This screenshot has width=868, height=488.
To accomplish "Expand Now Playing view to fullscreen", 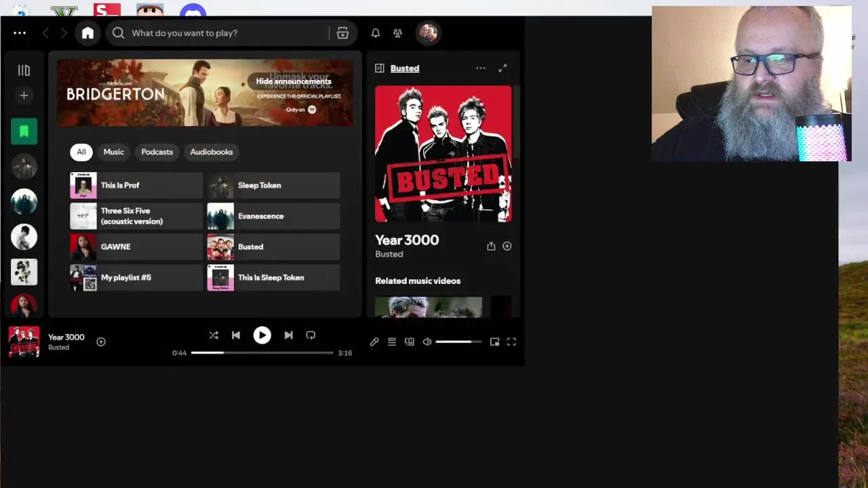I will click(x=502, y=68).
